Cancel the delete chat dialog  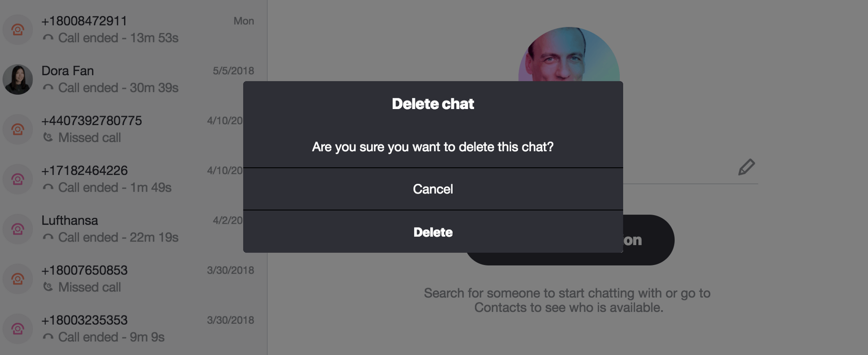point(433,189)
